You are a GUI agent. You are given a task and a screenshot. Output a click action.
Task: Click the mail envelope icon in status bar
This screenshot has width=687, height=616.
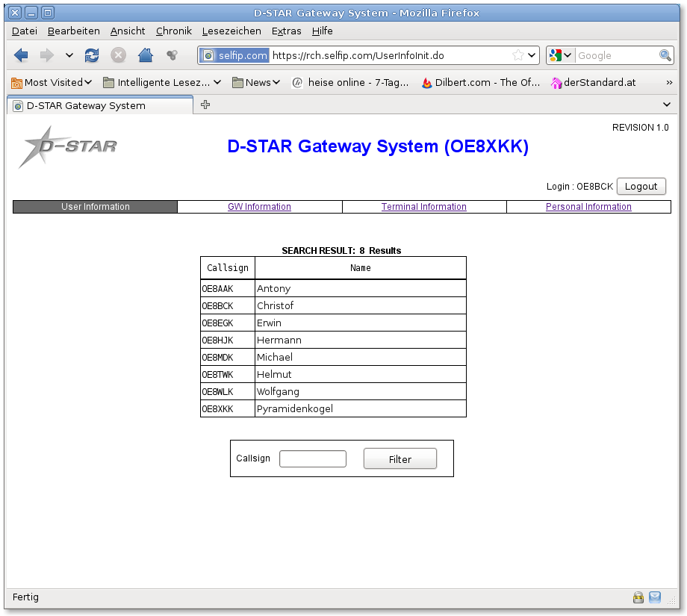coord(655,597)
